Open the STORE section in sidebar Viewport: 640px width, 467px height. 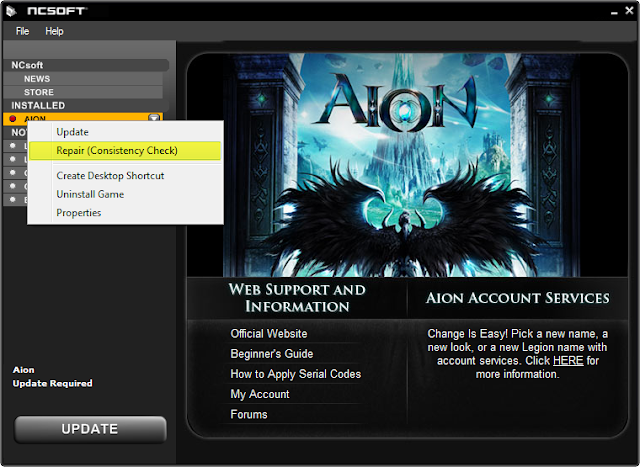pos(83,92)
